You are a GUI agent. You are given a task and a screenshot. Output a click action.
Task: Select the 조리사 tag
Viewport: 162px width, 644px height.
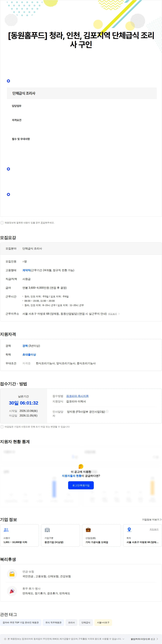72,623
